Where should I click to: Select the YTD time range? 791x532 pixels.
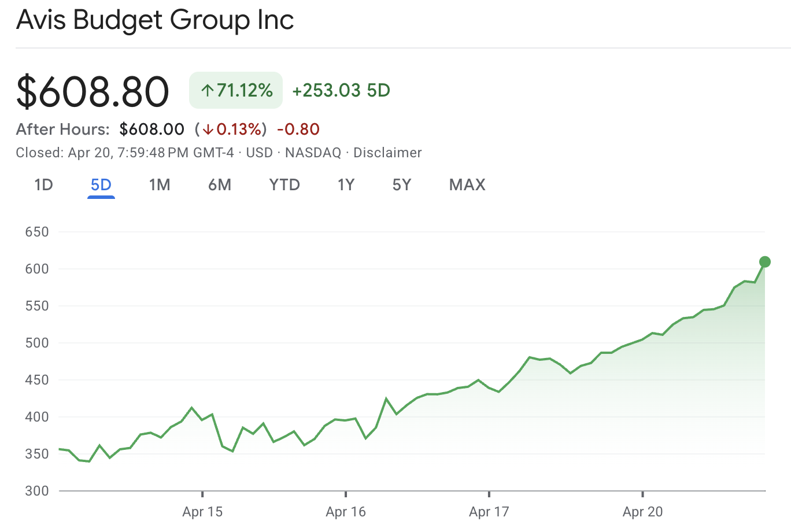(284, 184)
